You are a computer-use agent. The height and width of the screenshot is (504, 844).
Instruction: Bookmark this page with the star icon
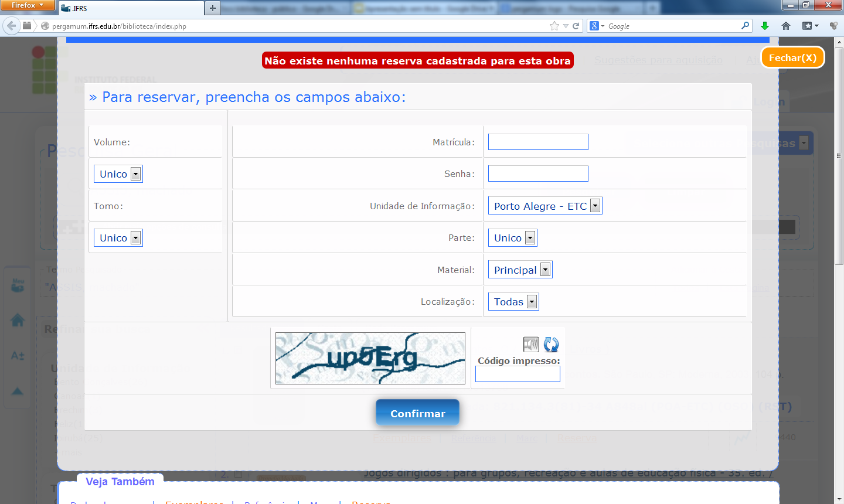pos(554,26)
